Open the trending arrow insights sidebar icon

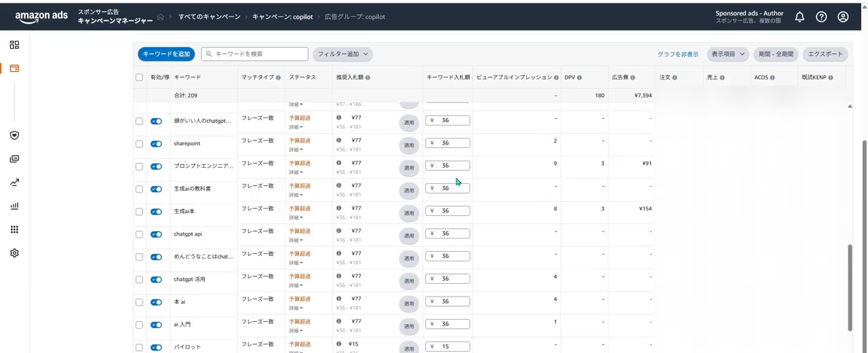14,183
